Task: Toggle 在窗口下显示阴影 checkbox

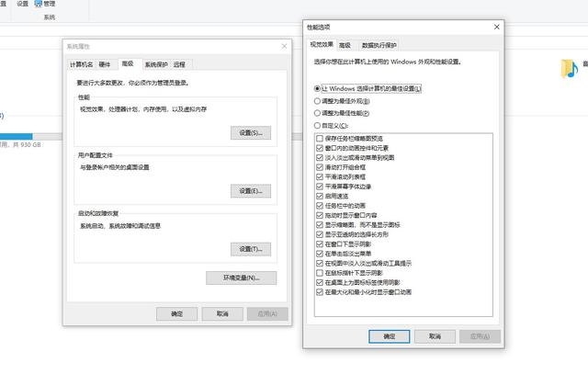Action: [320, 244]
